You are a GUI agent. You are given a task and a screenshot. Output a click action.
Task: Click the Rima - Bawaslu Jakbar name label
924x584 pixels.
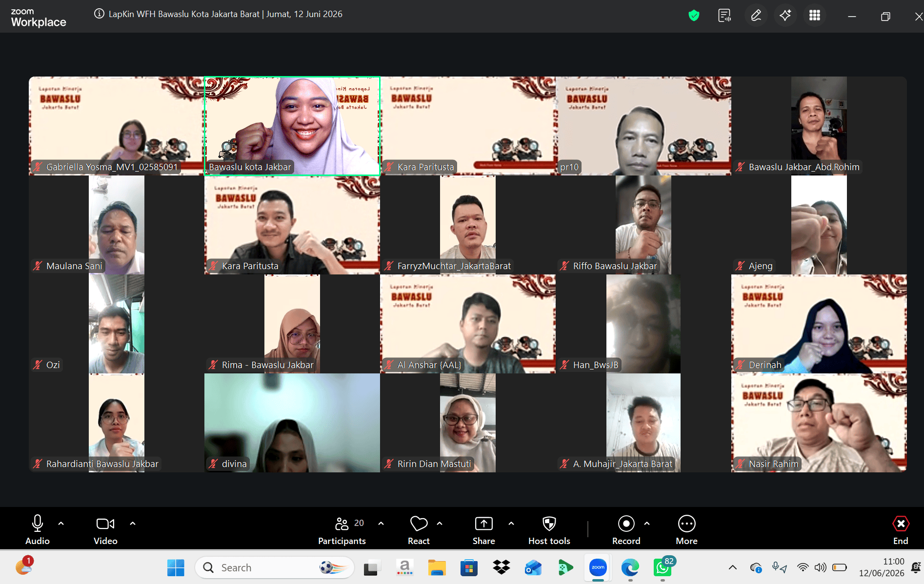coord(267,365)
